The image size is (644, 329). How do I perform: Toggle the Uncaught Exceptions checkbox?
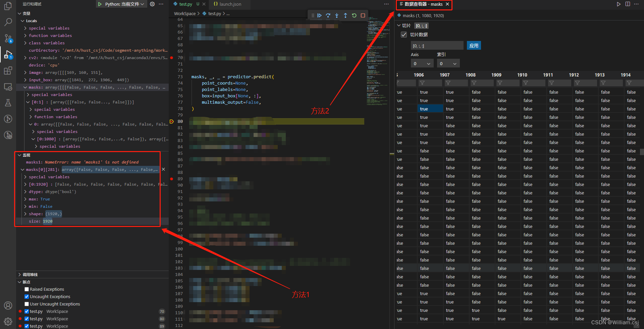point(26,296)
